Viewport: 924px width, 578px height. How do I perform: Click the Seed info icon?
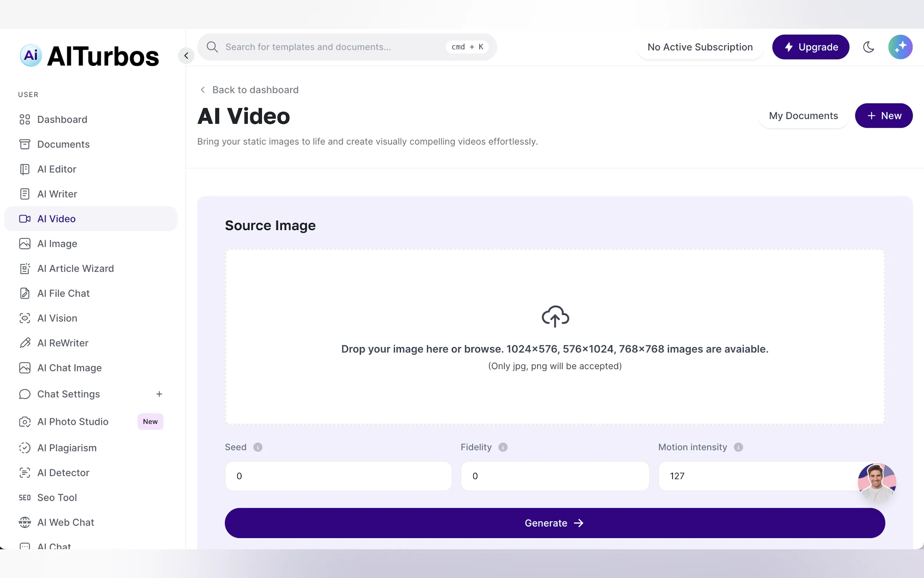coord(258,447)
